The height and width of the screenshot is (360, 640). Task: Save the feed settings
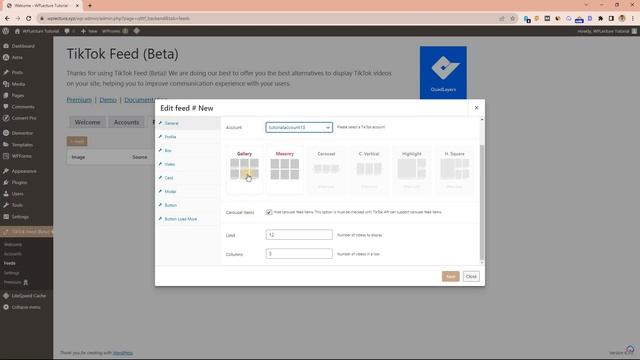[451, 276]
